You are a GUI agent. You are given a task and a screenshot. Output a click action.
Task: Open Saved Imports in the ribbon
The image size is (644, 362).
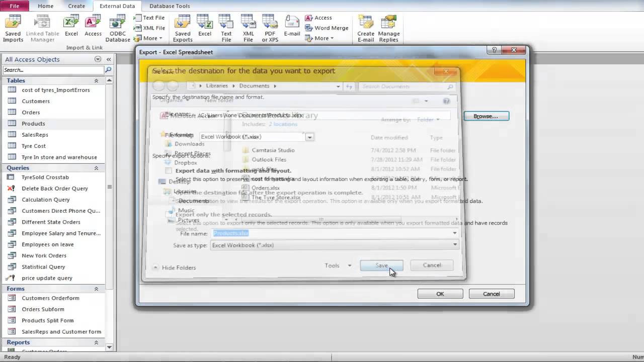pyautogui.click(x=13, y=28)
